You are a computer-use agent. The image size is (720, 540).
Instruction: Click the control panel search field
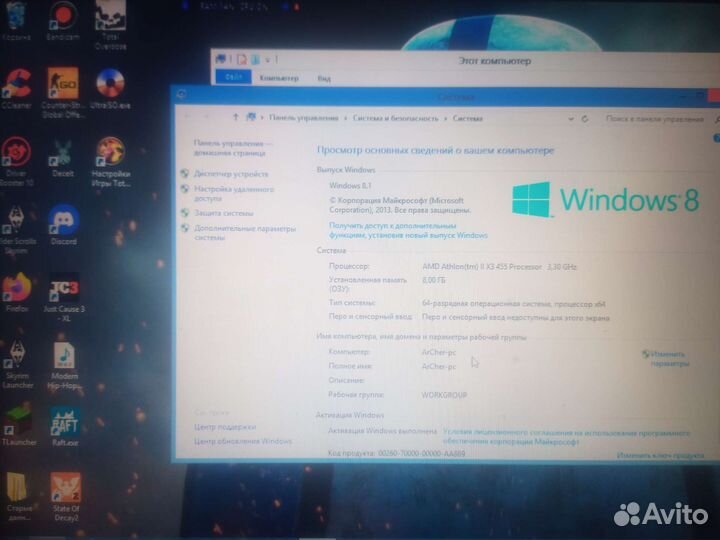click(654, 118)
